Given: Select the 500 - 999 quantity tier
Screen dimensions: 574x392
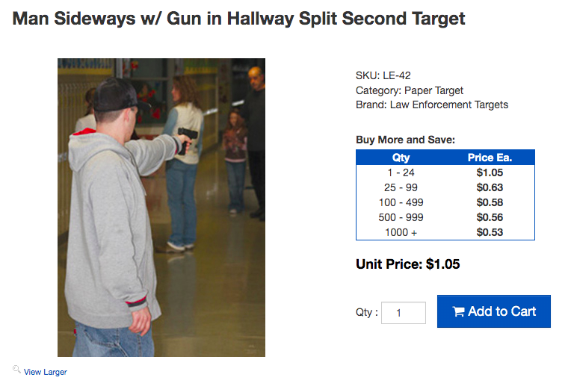Looking at the screenshot, I should coord(401,217).
